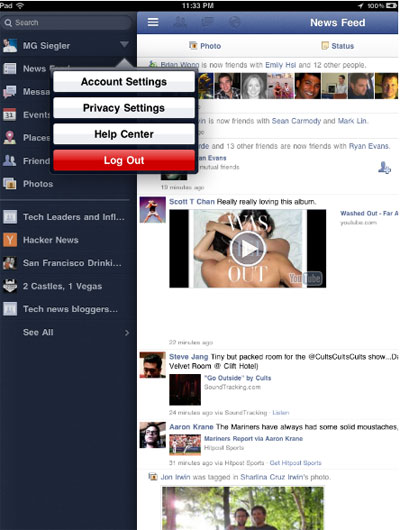Open Scott T Chan's profile link

[x=192, y=201]
